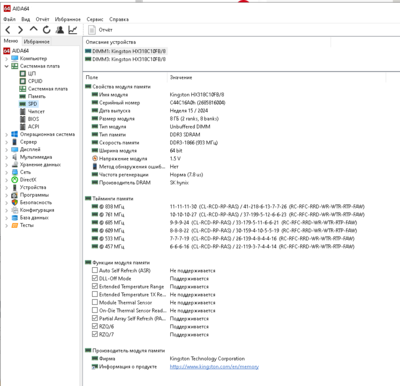The height and width of the screenshot is (386, 400).
Task: Select the CPUID item in sidebar
Action: click(x=35, y=81)
